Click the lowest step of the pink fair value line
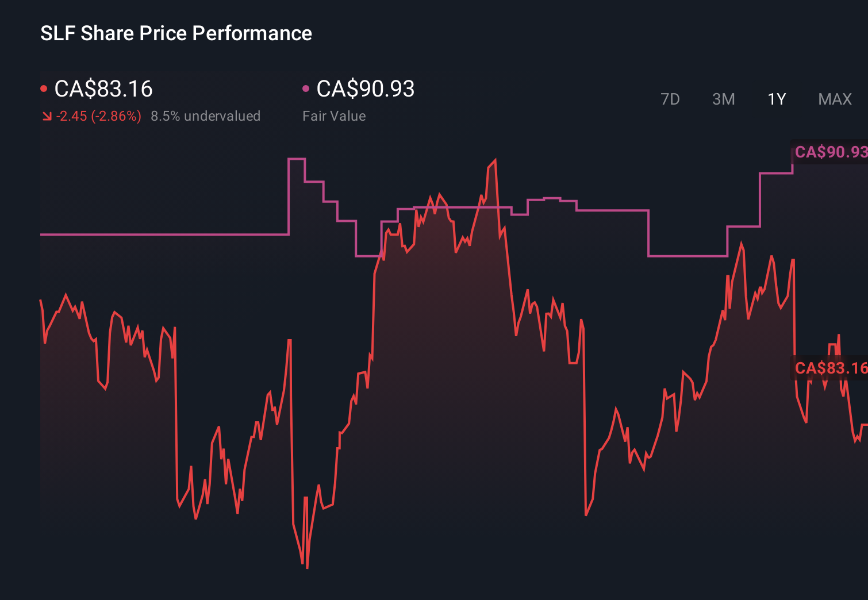 687,256
